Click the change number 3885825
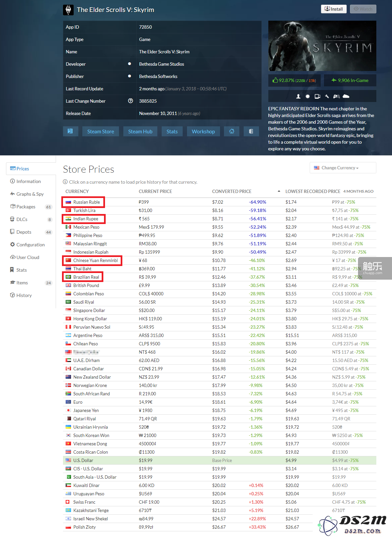Screen dimensions: 392x537 click(148, 101)
